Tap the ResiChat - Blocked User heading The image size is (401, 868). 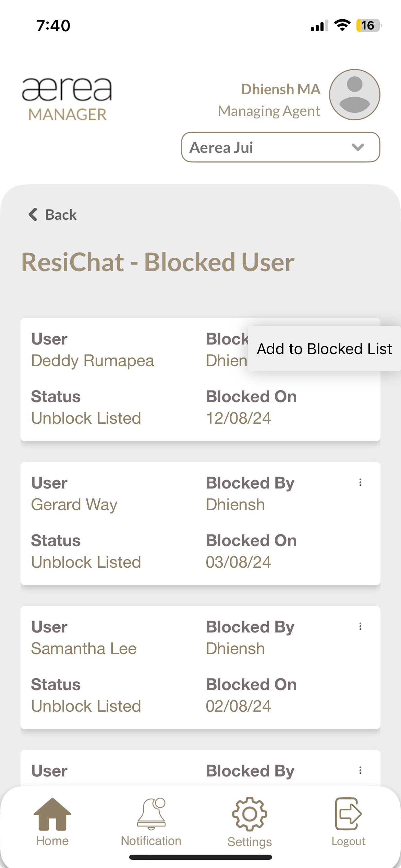click(x=158, y=262)
